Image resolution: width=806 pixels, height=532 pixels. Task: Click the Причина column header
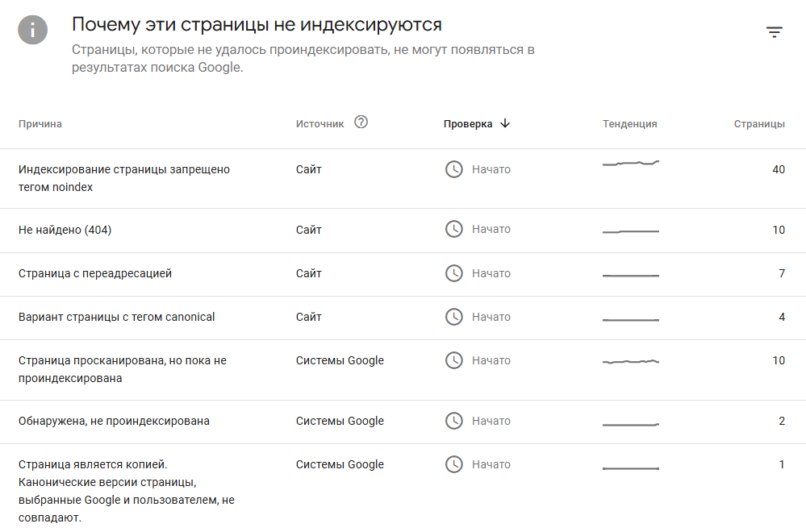coord(40,124)
